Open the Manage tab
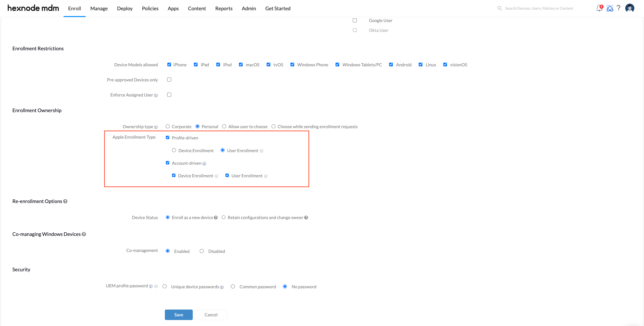This screenshot has height=326, width=644. pyautogui.click(x=99, y=9)
